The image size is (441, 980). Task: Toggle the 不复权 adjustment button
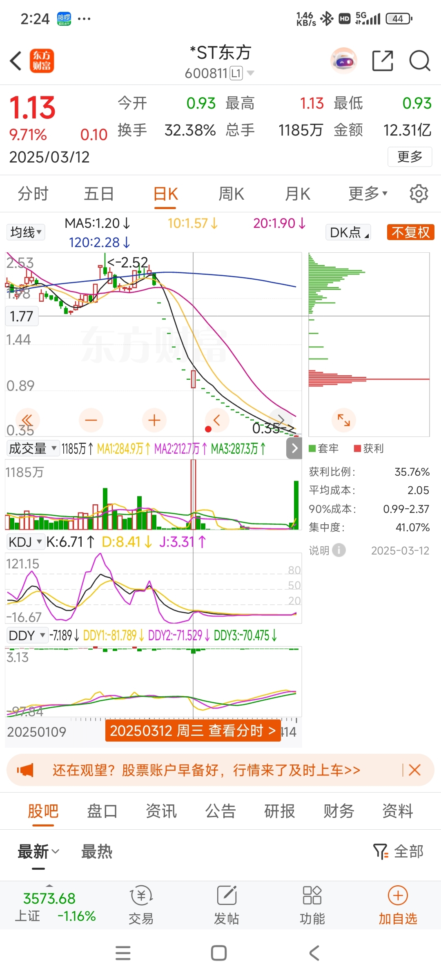pyautogui.click(x=411, y=232)
